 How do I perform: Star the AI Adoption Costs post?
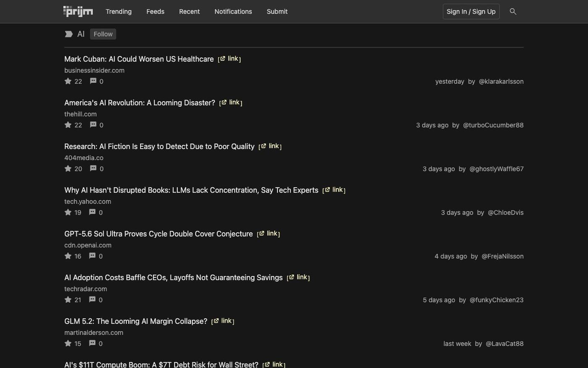click(x=68, y=300)
